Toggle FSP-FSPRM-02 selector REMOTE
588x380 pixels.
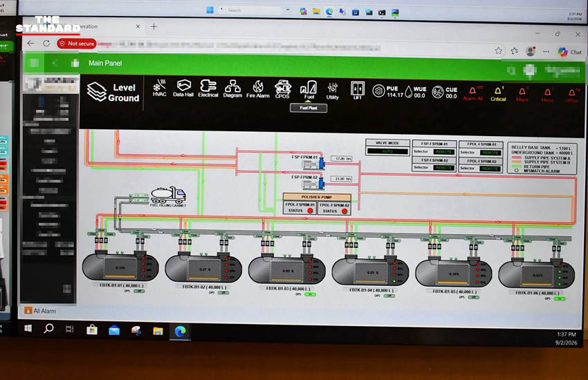point(444,168)
